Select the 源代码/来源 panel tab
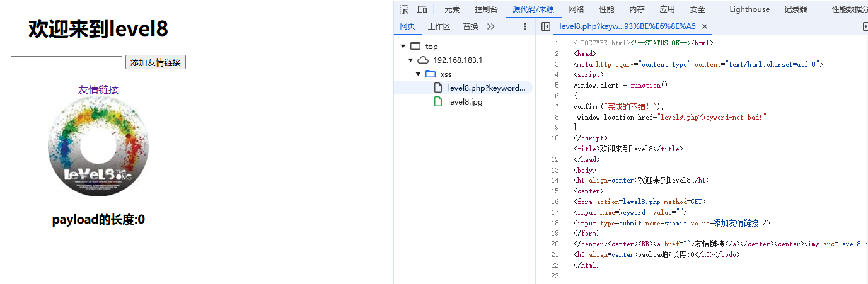The height and width of the screenshot is (284, 868). [533, 9]
